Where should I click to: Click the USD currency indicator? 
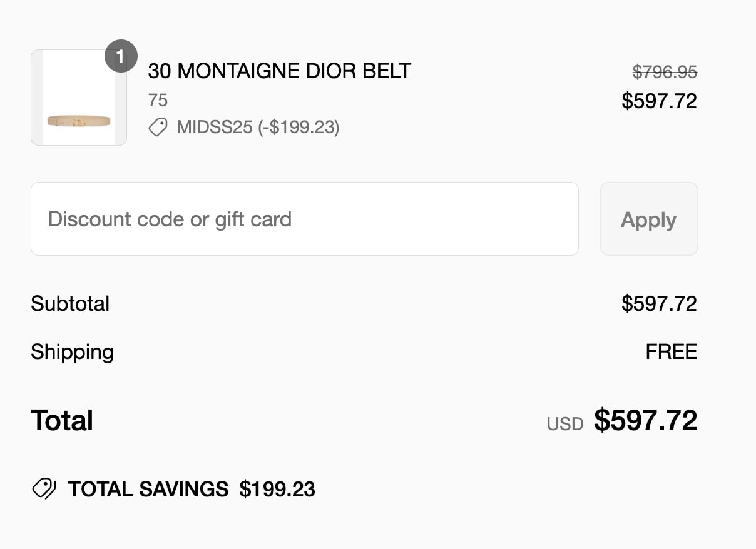coord(565,424)
